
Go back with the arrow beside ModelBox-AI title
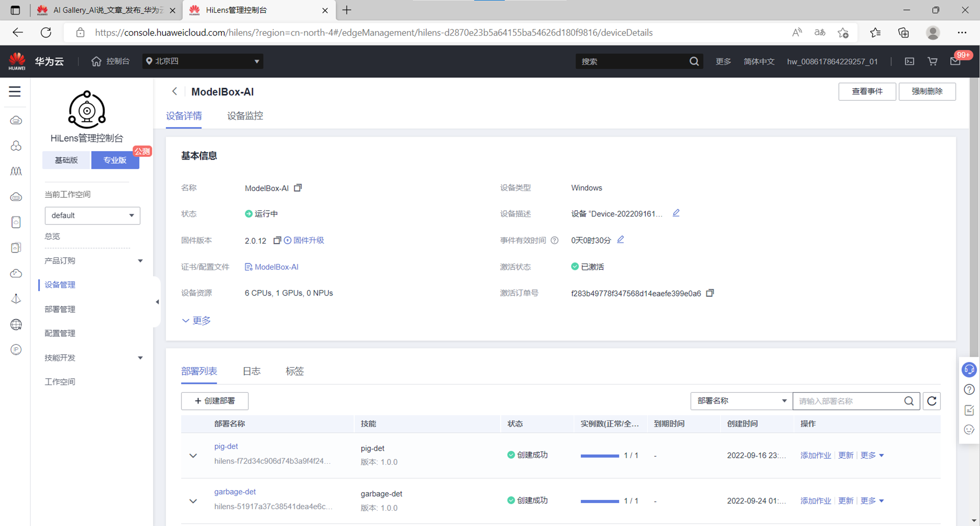click(x=175, y=91)
